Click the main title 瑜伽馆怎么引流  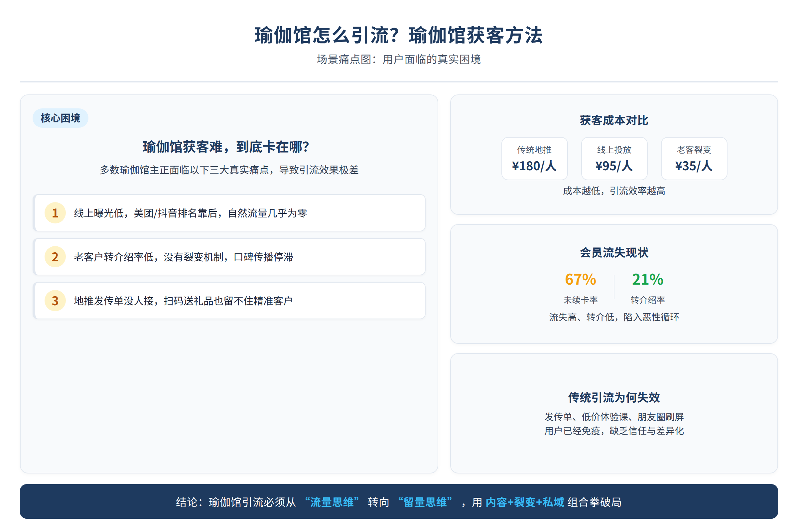point(399,35)
